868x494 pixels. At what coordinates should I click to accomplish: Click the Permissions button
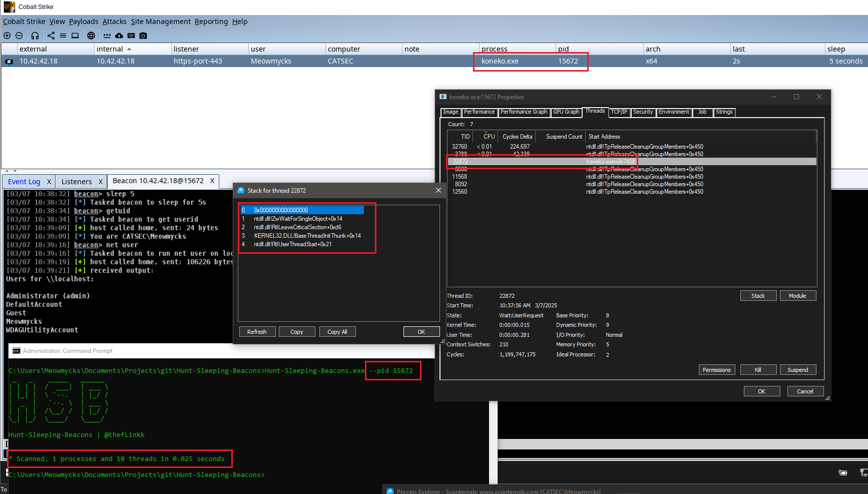(x=717, y=370)
